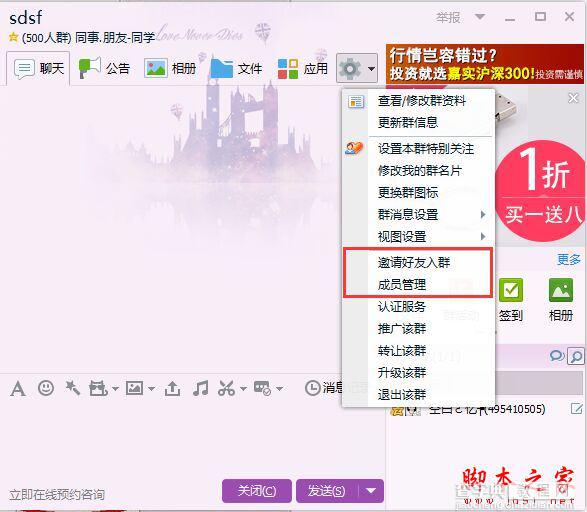Click the 发送(S) send button
Image resolution: width=587 pixels, height=512 pixels.
click(326, 491)
